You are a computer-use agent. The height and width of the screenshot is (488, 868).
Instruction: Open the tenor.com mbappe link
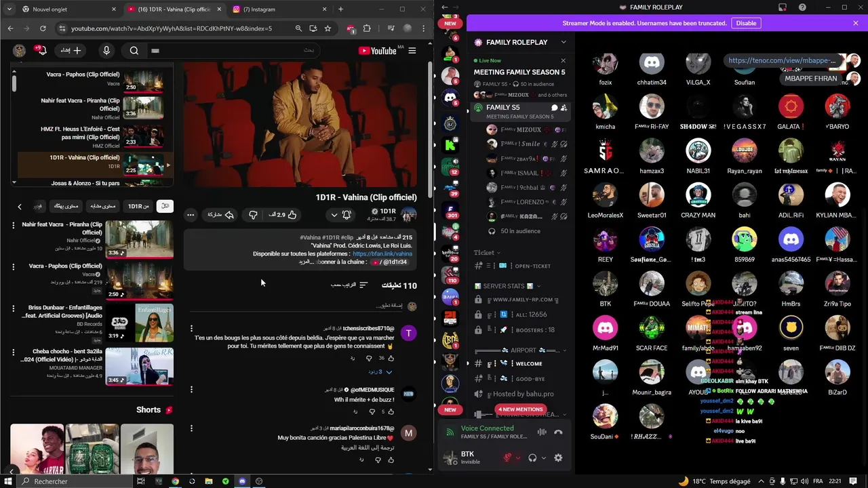point(782,60)
